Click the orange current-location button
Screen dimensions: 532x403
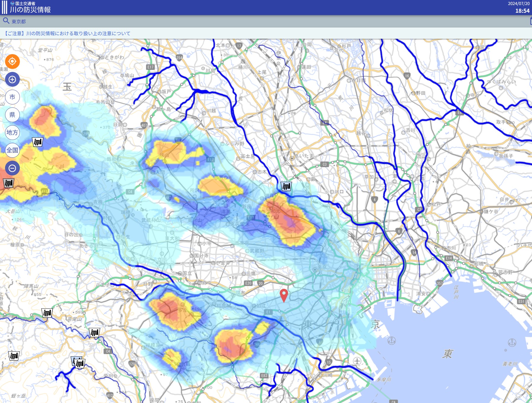point(12,62)
